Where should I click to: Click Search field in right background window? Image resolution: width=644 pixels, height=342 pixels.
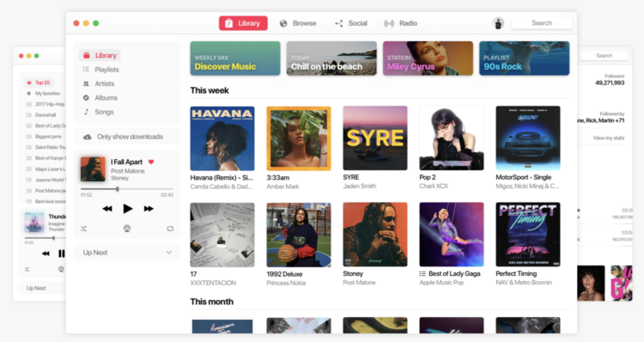(604, 56)
